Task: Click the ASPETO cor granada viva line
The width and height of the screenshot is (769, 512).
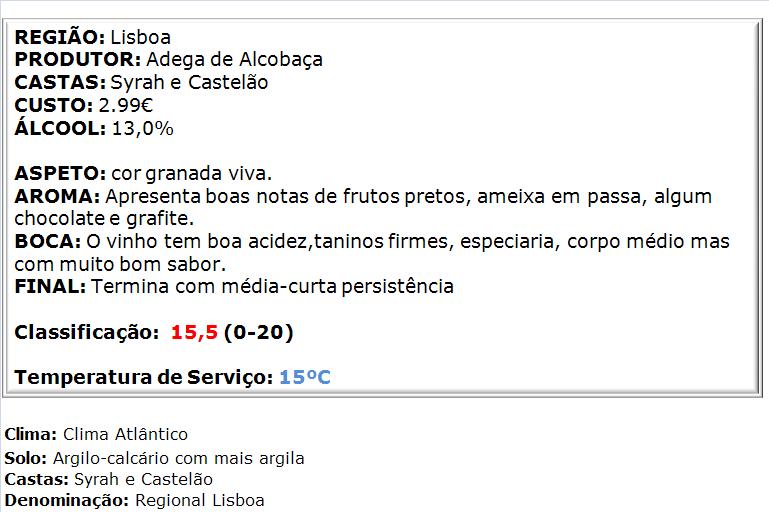Action: tap(143, 174)
